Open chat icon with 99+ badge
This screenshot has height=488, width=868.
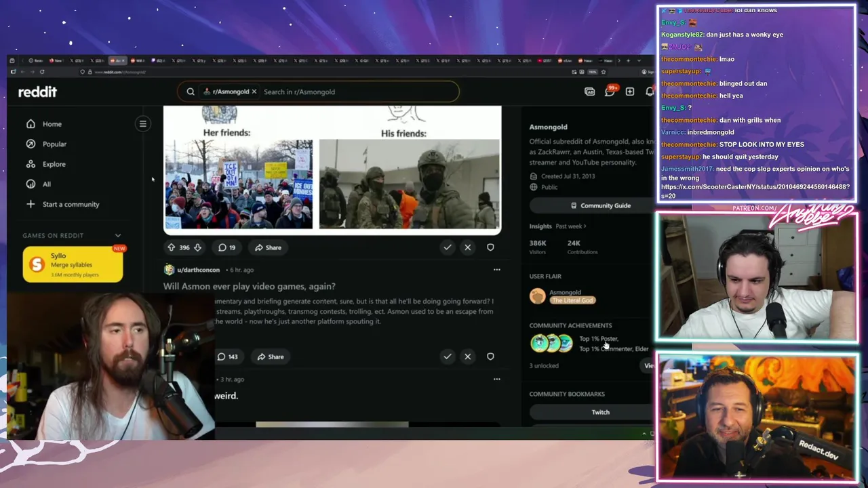pos(610,91)
